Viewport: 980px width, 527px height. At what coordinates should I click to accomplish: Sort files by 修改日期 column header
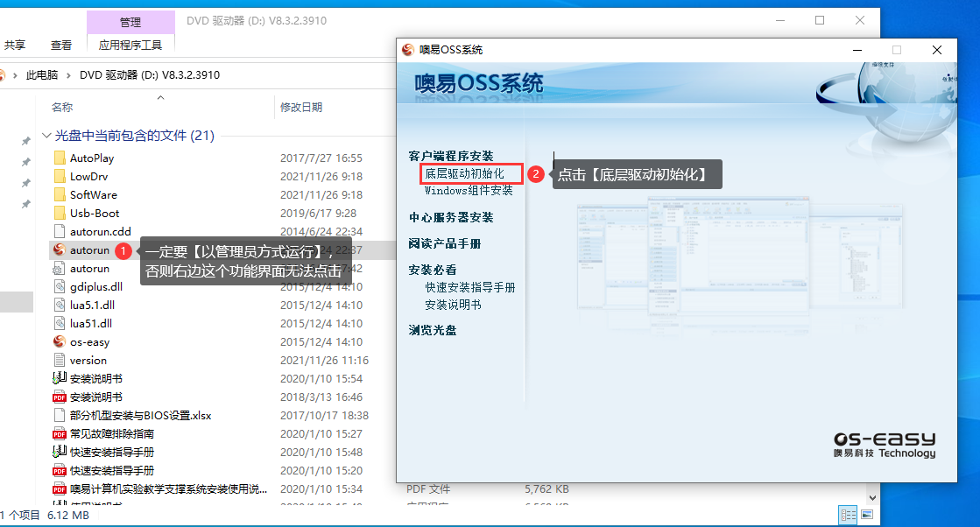(301, 108)
